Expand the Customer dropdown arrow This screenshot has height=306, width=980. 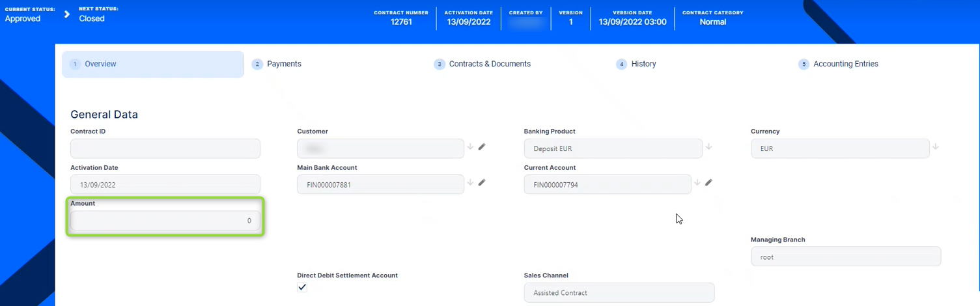pos(470,147)
